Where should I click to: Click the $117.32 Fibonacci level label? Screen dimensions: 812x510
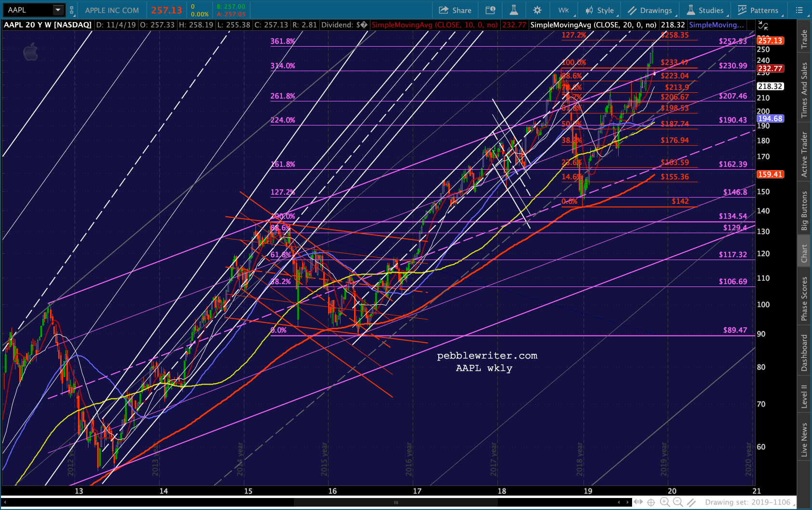point(733,255)
